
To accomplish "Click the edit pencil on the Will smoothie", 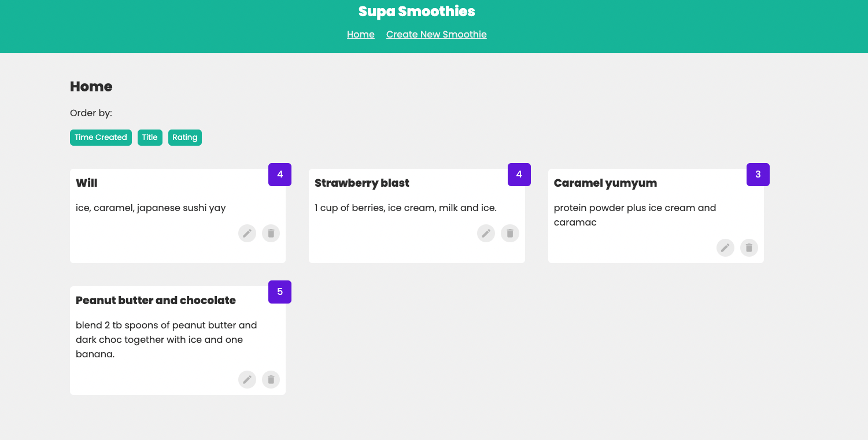I will (247, 234).
